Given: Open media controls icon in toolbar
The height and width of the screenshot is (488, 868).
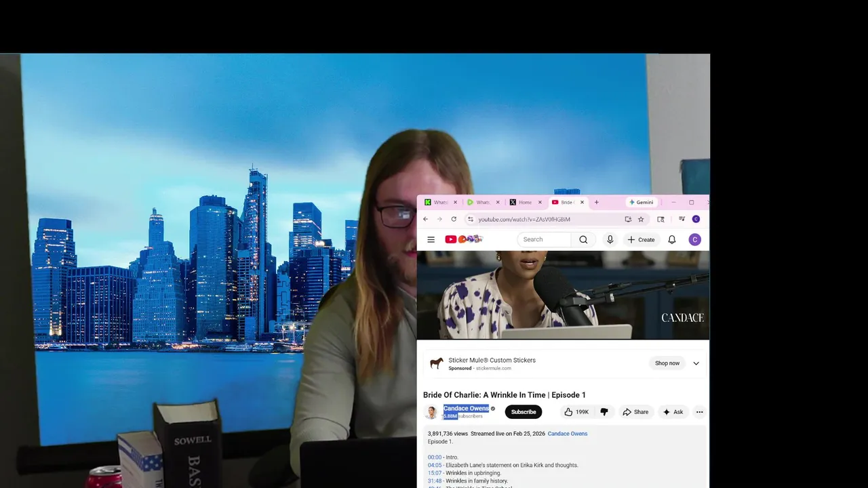Looking at the screenshot, I should pos(682,219).
